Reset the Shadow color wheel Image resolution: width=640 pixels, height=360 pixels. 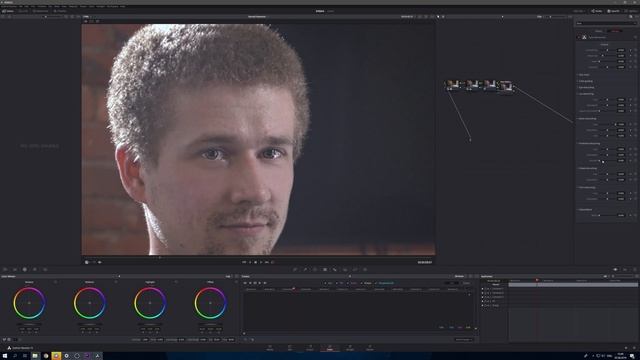coord(56,282)
